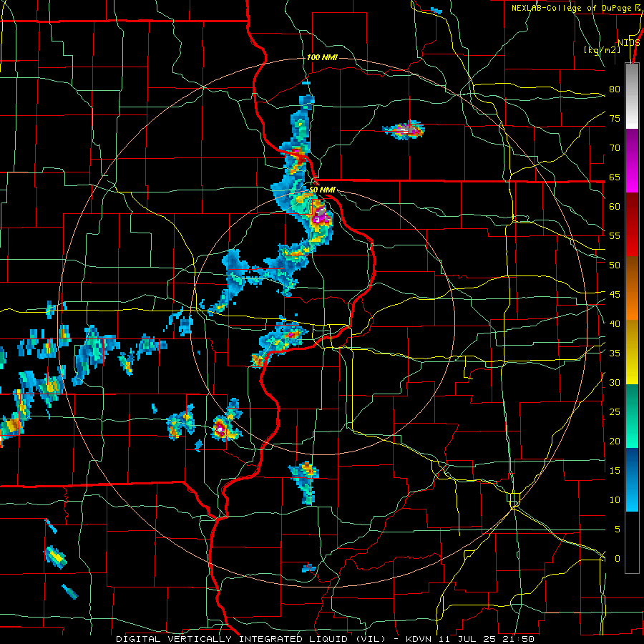Click the blue band of the VIL scale
Screen dimensions: 644x644
[x=632, y=479]
